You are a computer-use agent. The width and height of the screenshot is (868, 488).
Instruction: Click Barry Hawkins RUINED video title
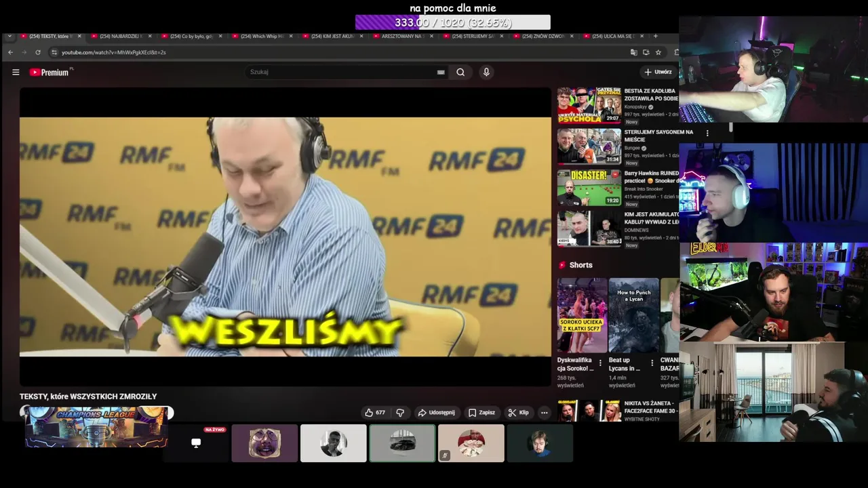651,177
